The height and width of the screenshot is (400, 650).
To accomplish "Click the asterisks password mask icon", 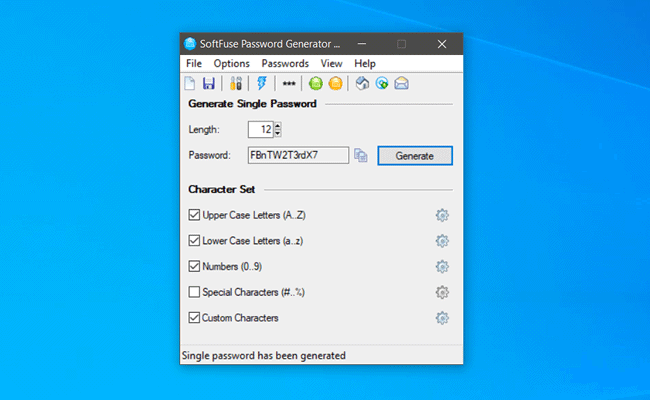I will click(x=289, y=84).
